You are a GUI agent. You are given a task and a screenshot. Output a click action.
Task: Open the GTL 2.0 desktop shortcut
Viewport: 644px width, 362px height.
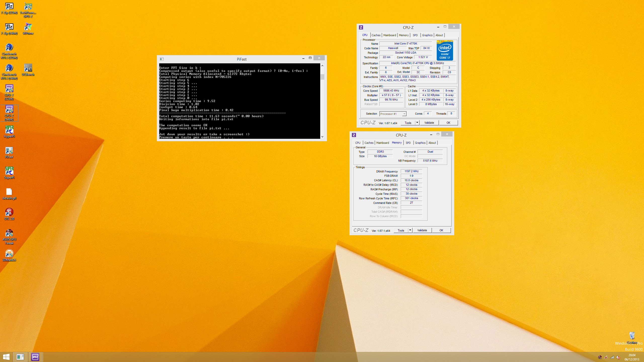(9, 214)
